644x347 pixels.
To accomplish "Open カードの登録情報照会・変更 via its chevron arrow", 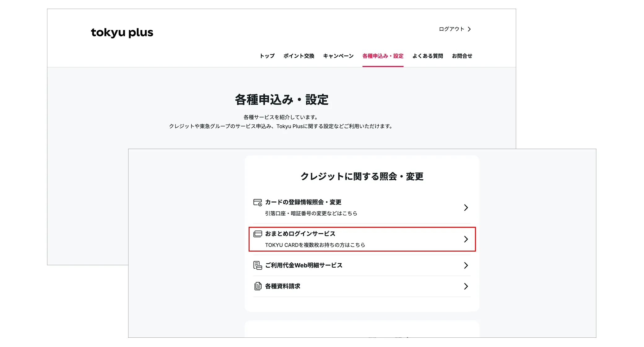I will coord(466,208).
